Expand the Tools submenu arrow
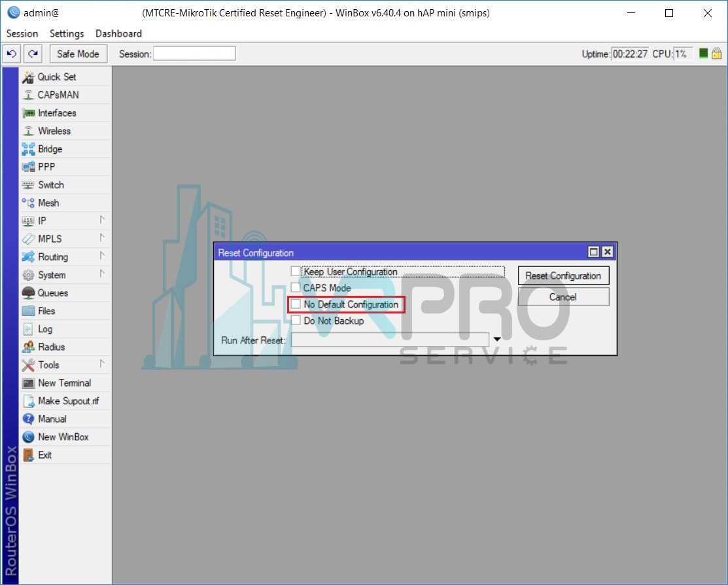Image resolution: width=728 pixels, height=585 pixels. 102,364
